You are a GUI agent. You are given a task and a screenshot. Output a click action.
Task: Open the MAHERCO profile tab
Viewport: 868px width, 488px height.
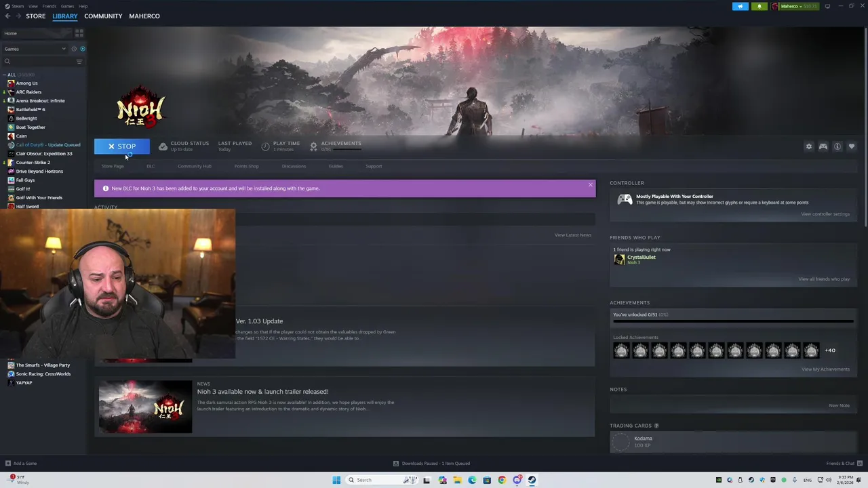tap(144, 16)
